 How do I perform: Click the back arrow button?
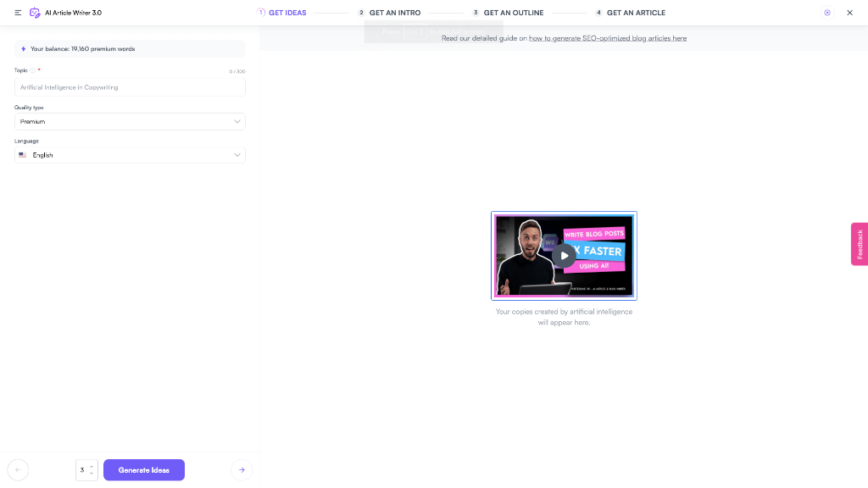click(x=18, y=470)
